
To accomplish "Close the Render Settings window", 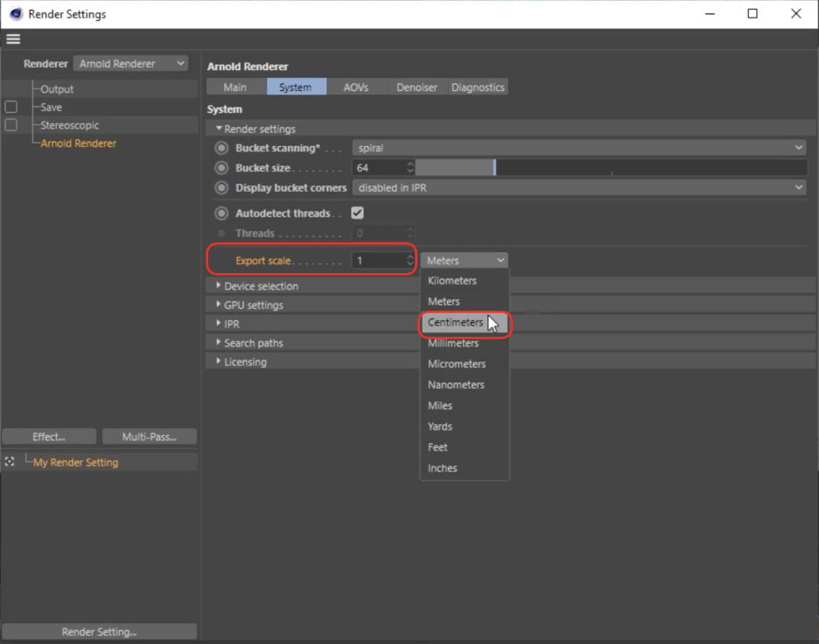I will (x=796, y=14).
